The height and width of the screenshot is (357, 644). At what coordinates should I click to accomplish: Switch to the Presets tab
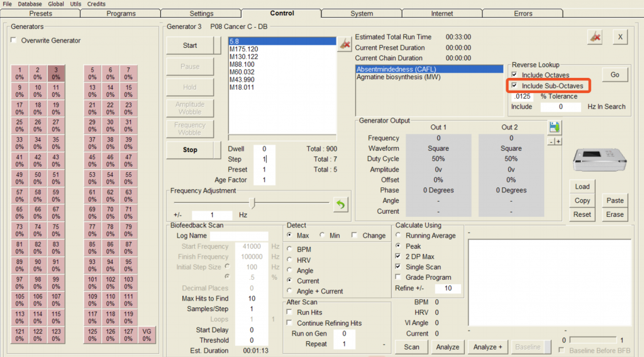(41, 13)
